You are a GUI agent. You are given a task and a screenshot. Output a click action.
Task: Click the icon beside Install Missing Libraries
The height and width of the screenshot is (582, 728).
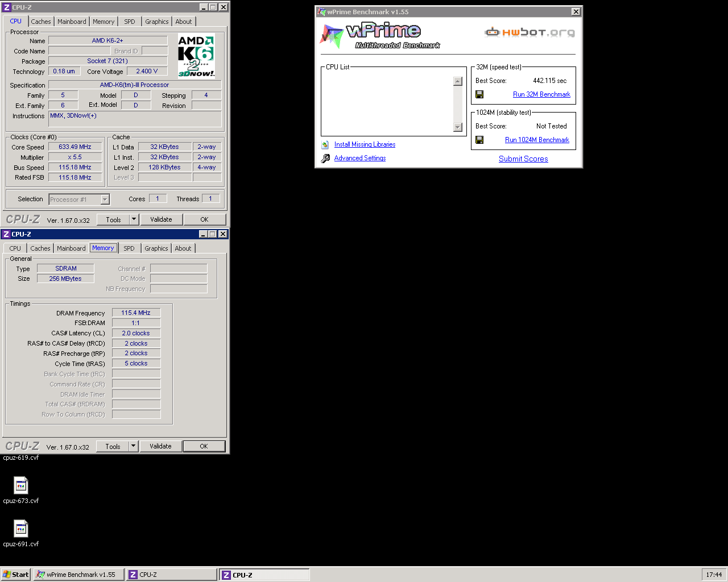point(325,145)
